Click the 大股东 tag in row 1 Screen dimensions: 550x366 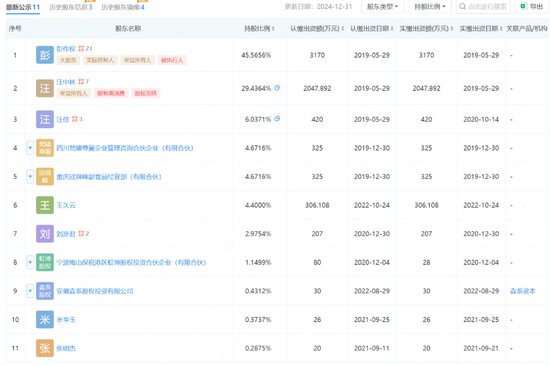coord(68,60)
